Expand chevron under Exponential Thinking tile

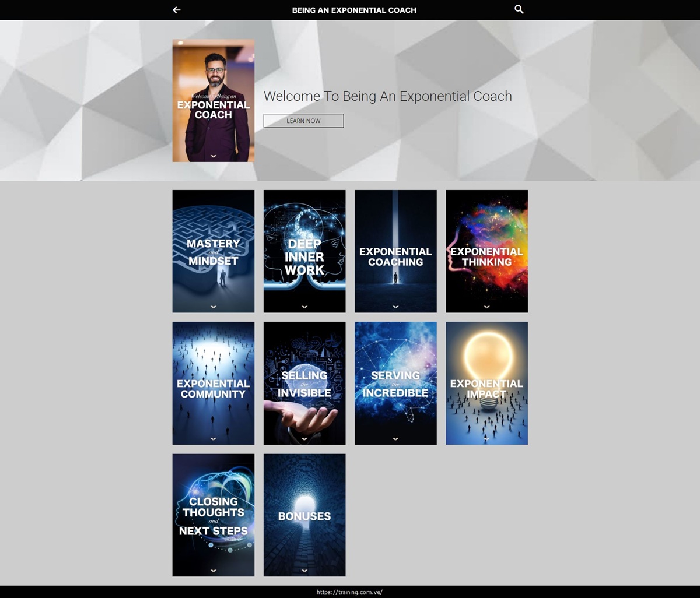coord(487,307)
